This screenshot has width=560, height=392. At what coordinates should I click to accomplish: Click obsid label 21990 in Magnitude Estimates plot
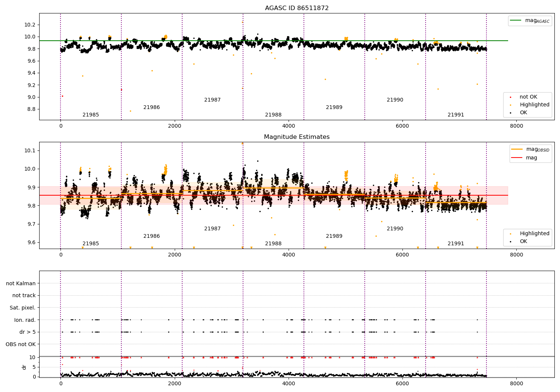pos(395,229)
